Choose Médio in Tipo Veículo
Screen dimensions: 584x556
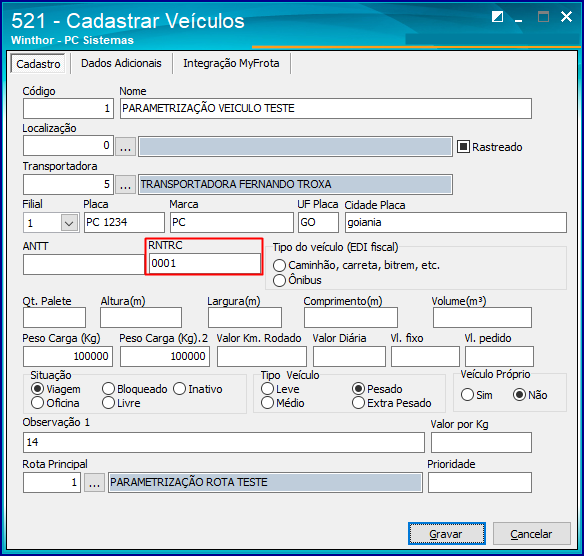[267, 403]
